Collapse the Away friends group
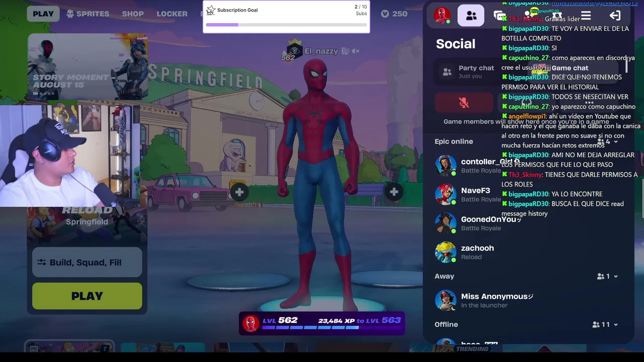The width and height of the screenshot is (644, 362). click(x=607, y=277)
